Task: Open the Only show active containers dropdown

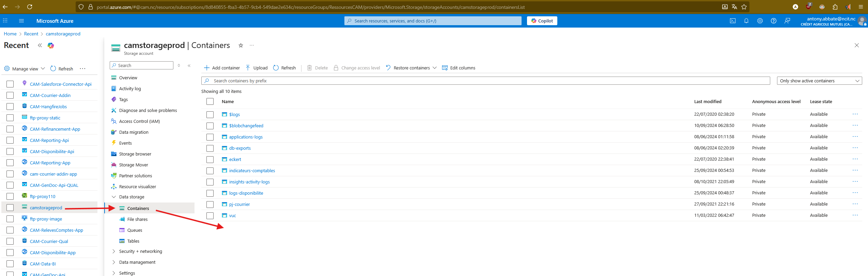Action: (819, 81)
